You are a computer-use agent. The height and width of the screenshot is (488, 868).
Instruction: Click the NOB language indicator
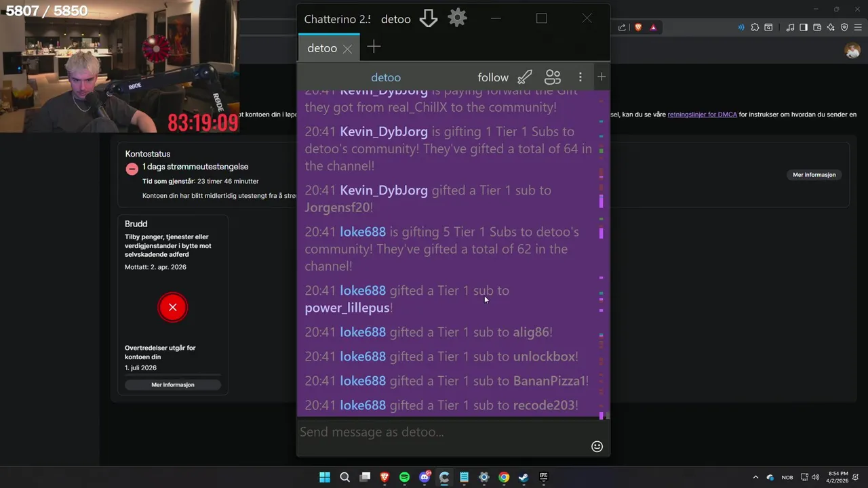tap(787, 477)
